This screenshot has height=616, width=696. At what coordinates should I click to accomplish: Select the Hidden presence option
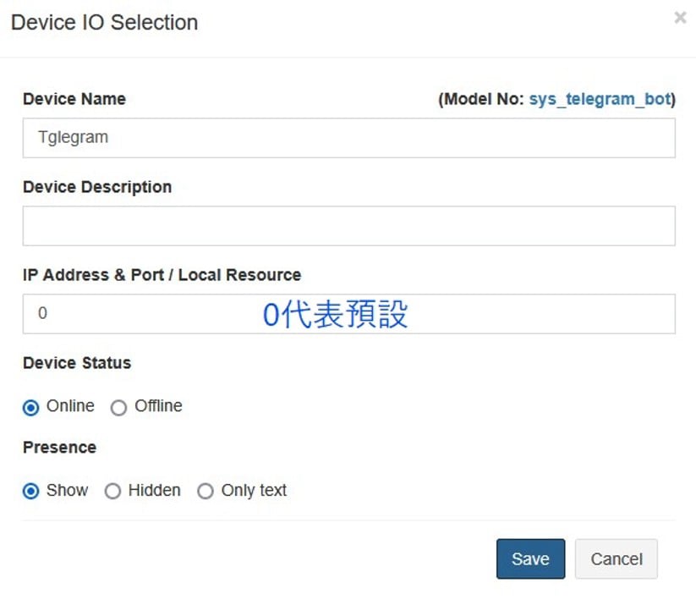[112, 492]
